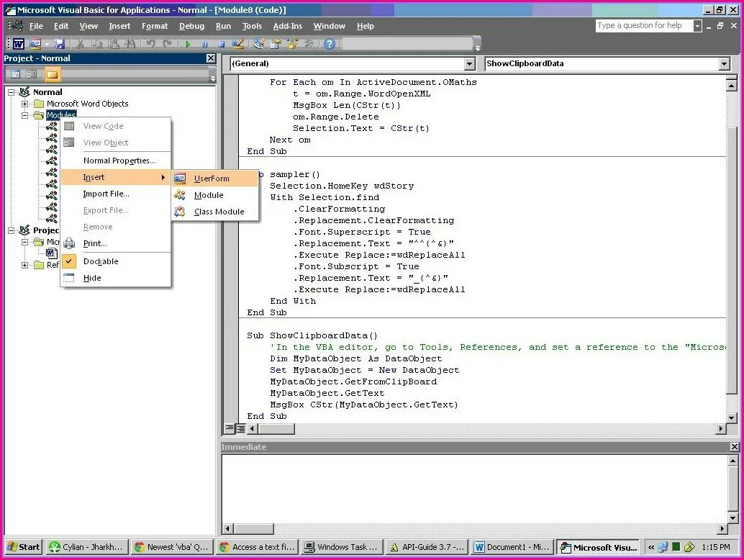Click the Undo arrow icon
Screen dimensions: 744x560
(x=150, y=44)
